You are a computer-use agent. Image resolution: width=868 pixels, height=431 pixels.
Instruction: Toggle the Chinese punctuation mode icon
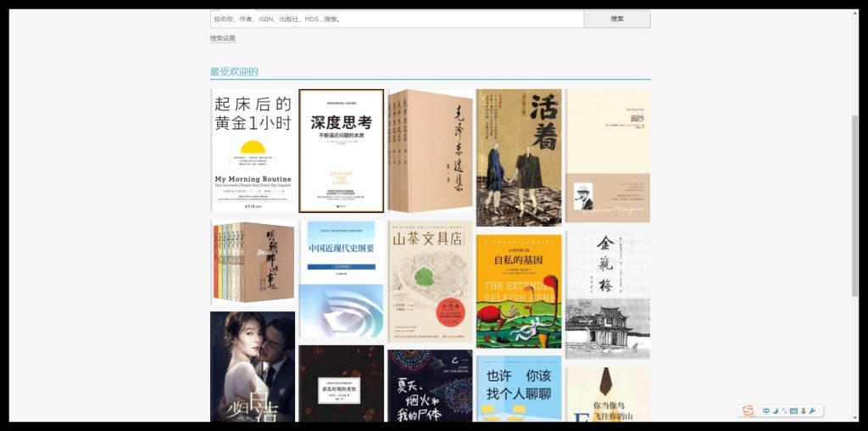click(784, 411)
